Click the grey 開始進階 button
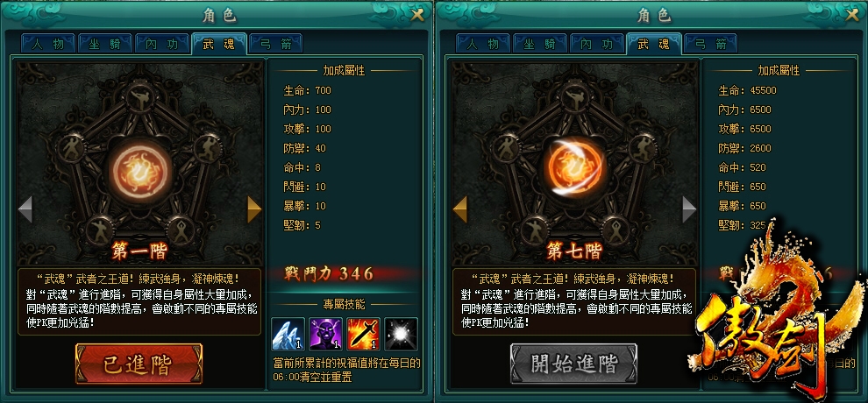The height and width of the screenshot is (403, 868). tap(573, 364)
